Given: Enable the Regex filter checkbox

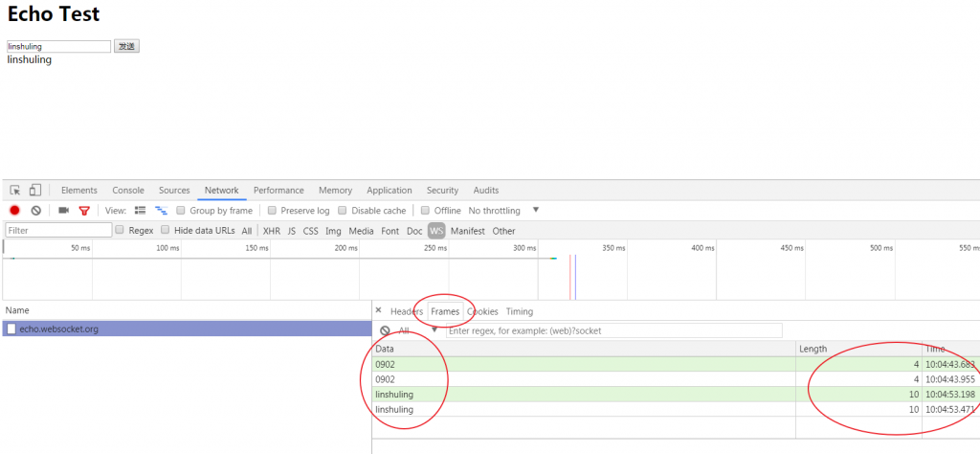Looking at the screenshot, I should coord(120,230).
